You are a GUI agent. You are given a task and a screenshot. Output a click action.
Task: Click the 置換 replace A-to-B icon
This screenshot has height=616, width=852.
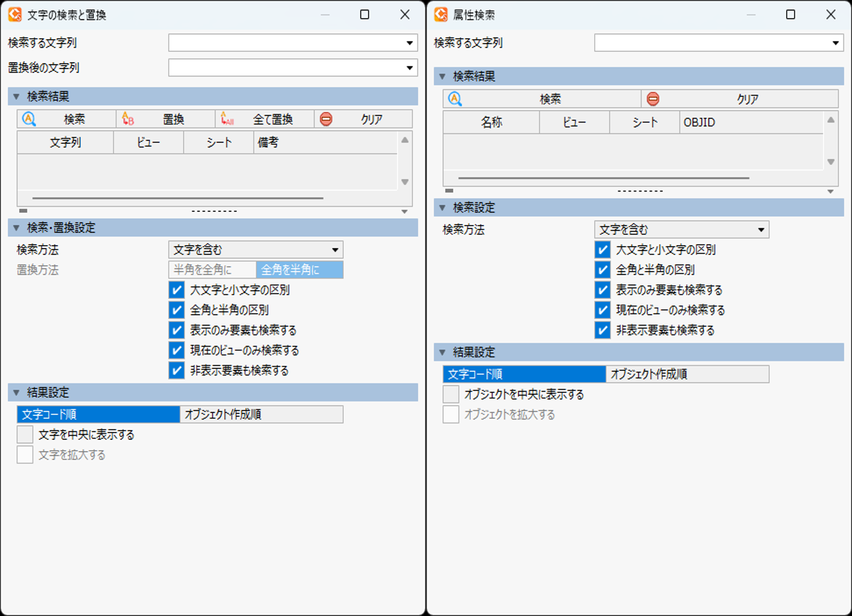tap(128, 119)
